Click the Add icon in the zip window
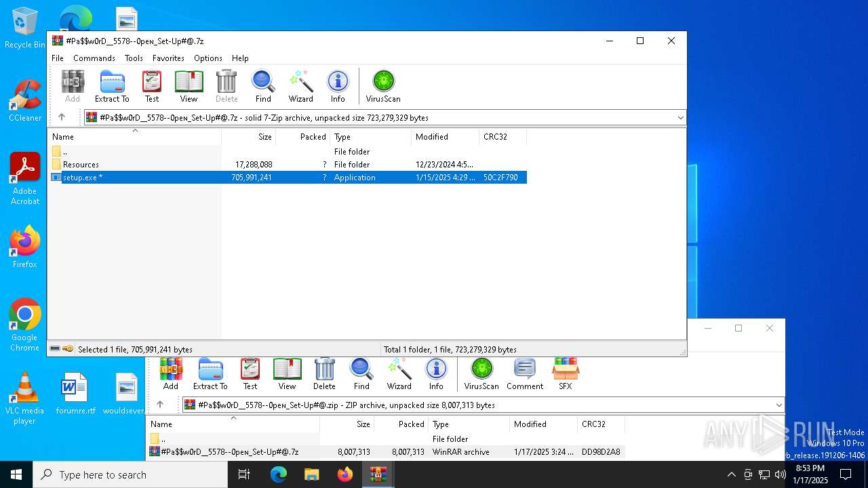This screenshot has width=868, height=488. click(171, 373)
